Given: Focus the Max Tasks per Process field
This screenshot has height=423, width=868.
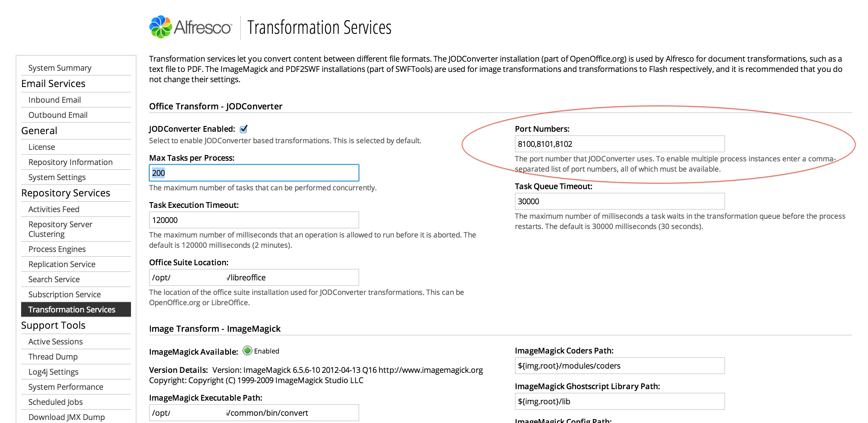Looking at the screenshot, I should click(254, 173).
